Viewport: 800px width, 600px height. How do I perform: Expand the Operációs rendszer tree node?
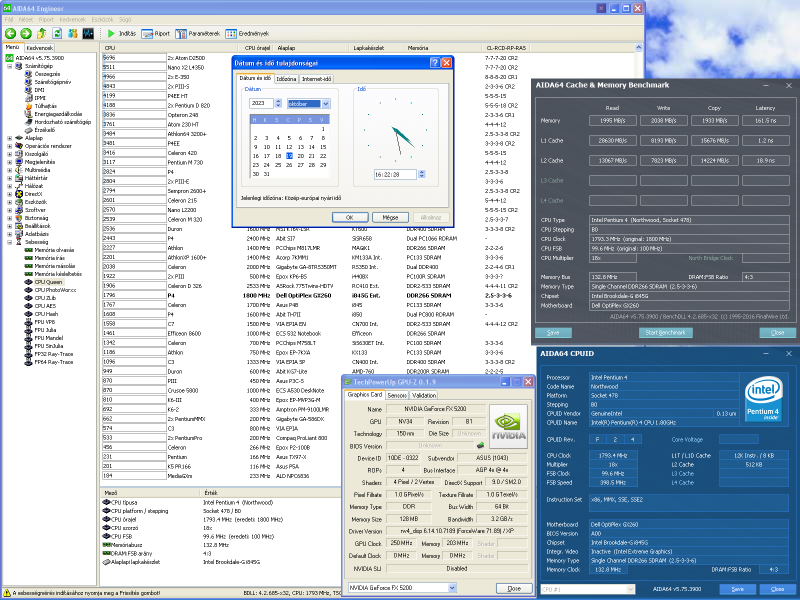[x=9, y=146]
